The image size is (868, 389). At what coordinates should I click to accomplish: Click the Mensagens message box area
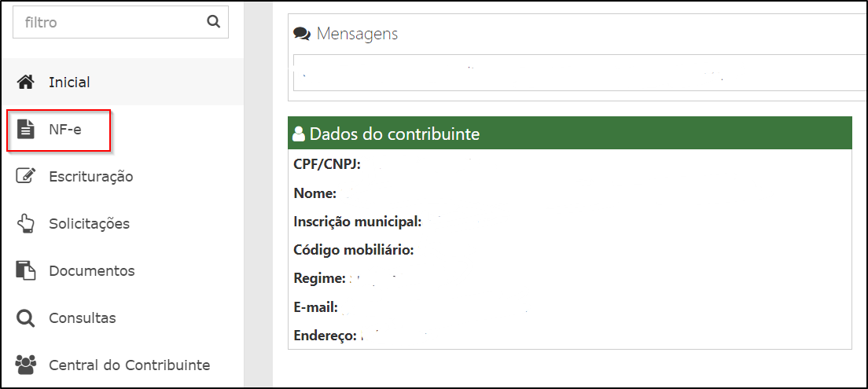[579, 72]
